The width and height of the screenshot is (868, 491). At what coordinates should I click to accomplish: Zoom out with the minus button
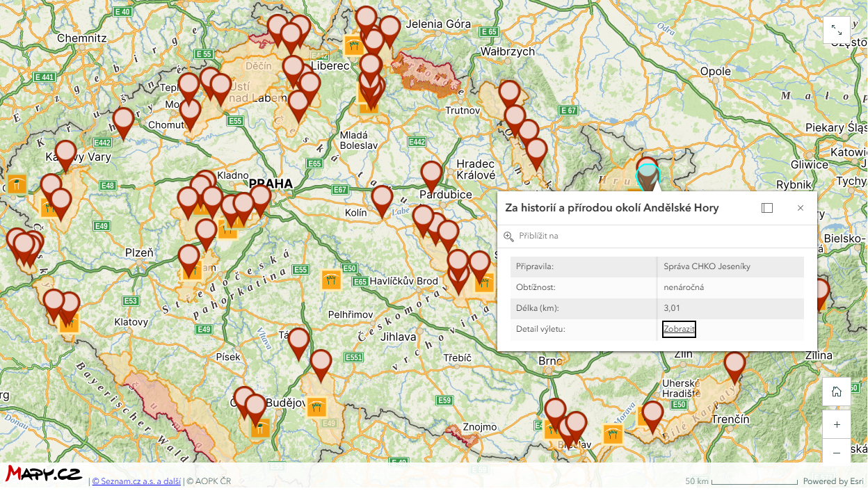coord(837,453)
